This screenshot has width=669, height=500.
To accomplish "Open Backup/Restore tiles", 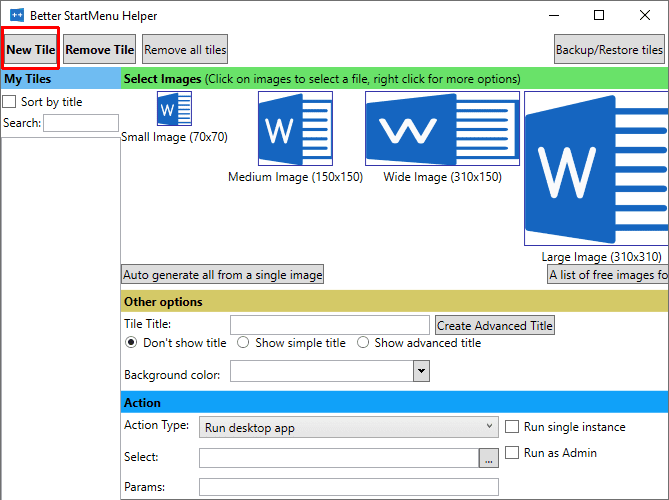I will [x=610, y=50].
